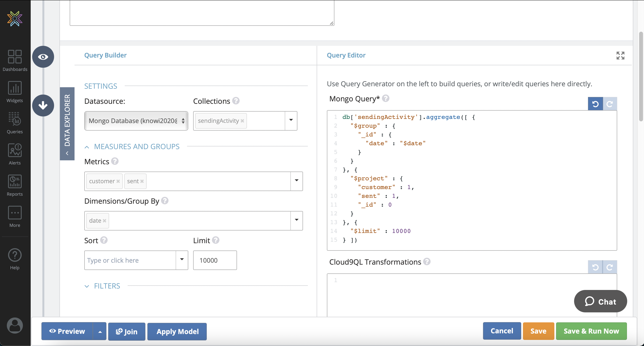
Task: Open the Reports panel
Action: click(x=15, y=185)
